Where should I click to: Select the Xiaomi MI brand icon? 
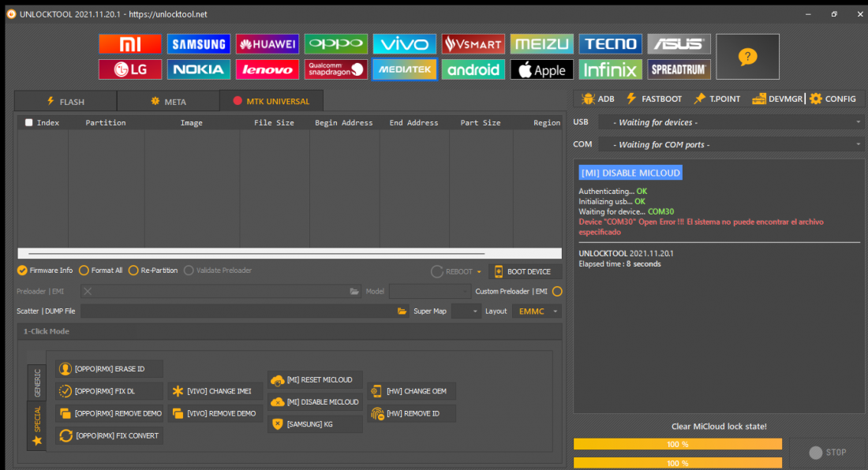(130, 43)
